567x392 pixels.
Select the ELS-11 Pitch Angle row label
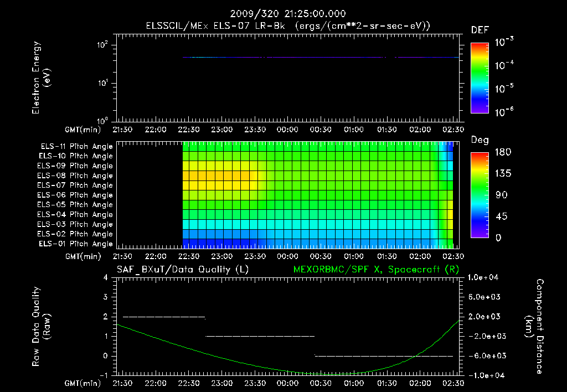pyautogui.click(x=76, y=147)
